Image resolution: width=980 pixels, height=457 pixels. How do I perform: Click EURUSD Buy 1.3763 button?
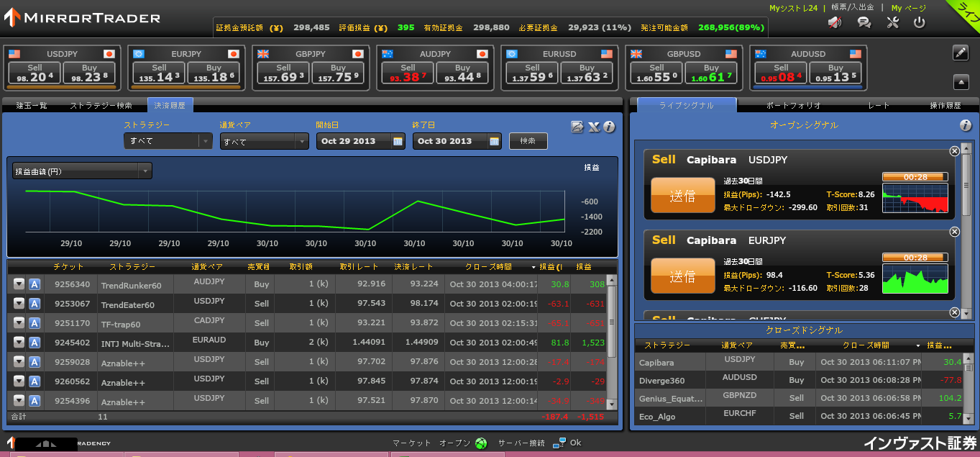pos(587,73)
